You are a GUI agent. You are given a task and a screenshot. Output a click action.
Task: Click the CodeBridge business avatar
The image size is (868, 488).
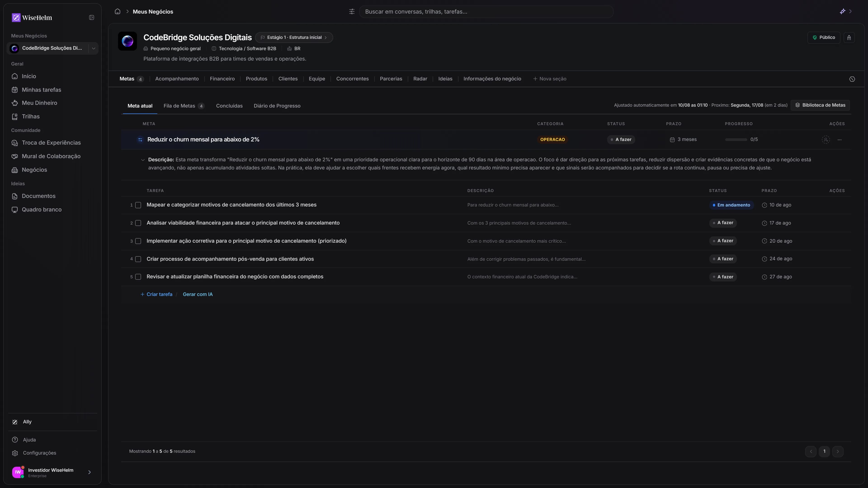(x=127, y=41)
